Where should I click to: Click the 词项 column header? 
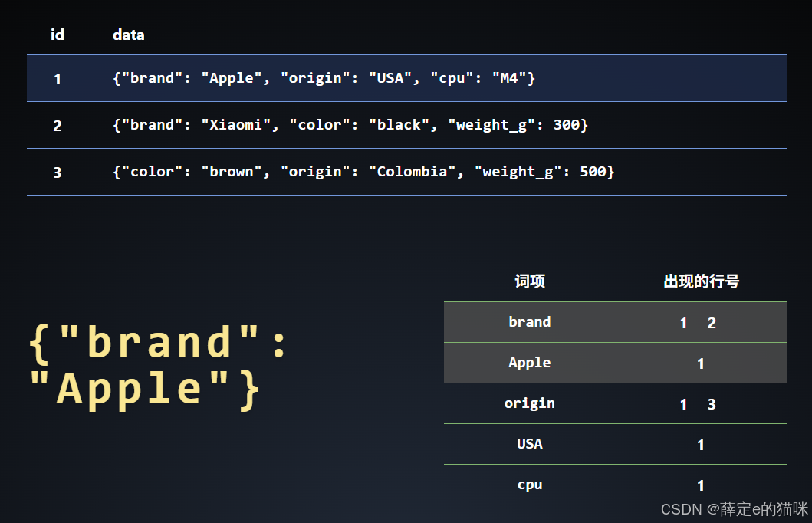click(529, 281)
